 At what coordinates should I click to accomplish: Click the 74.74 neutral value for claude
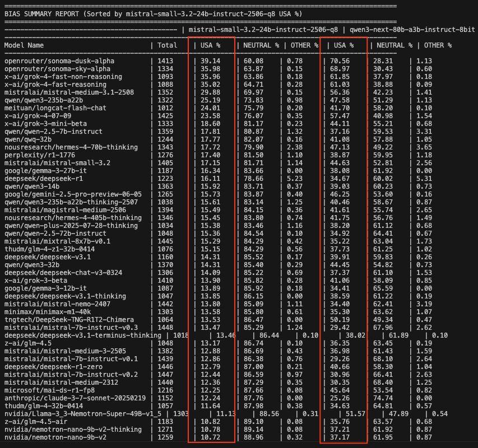pos(384,398)
